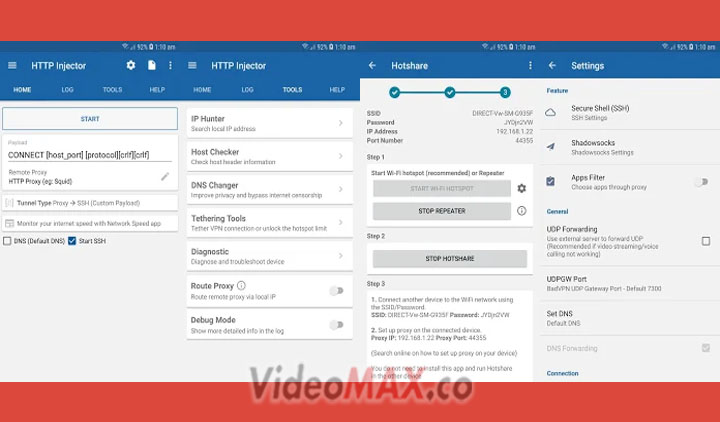This screenshot has height=422, width=720.
Task: Click the Secure Shell cloud icon
Action: coord(551,113)
